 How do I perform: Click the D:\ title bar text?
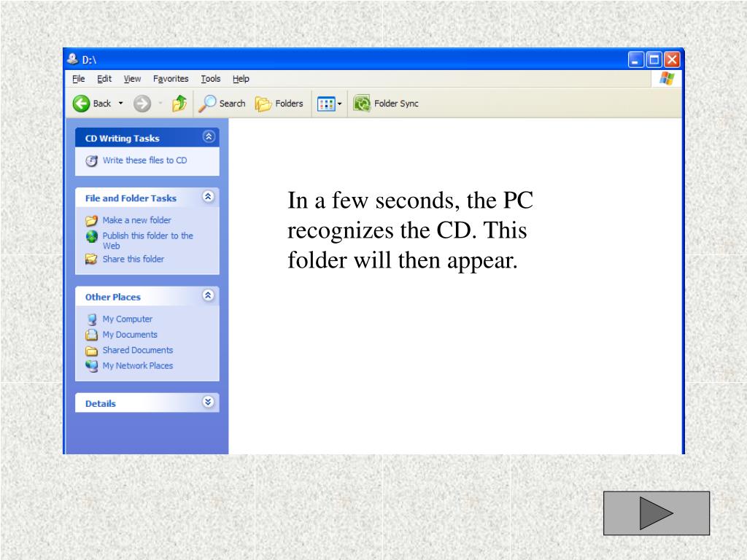pyautogui.click(x=89, y=60)
